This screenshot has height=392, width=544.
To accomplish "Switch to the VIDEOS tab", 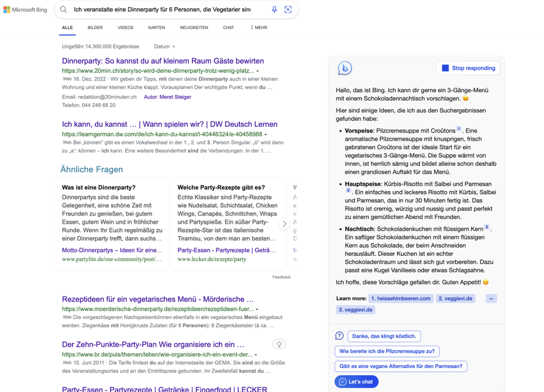I will [125, 27].
